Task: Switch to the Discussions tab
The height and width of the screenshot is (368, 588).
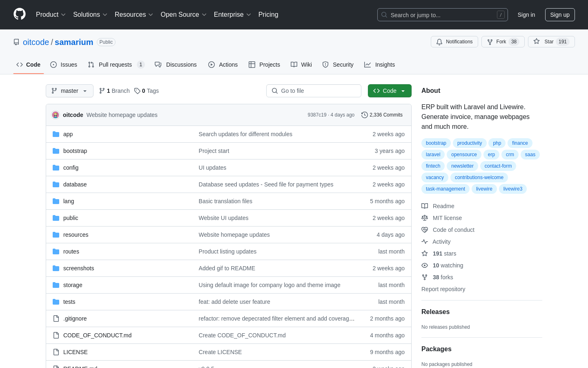Action: point(176,65)
